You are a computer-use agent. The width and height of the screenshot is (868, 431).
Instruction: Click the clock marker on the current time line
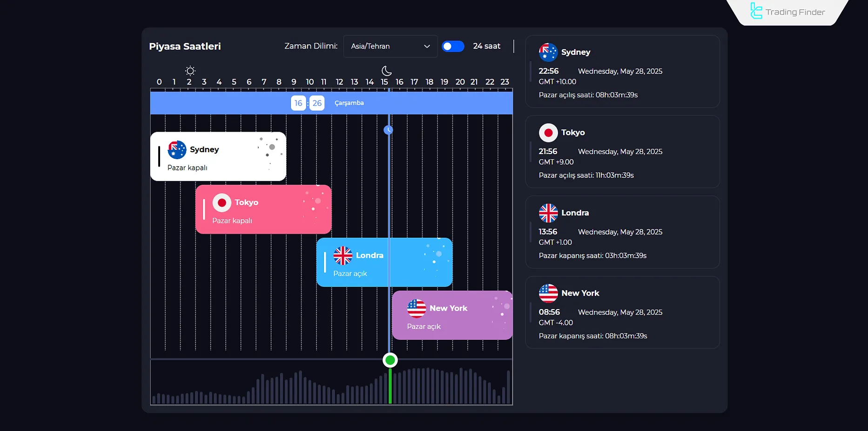tap(388, 130)
